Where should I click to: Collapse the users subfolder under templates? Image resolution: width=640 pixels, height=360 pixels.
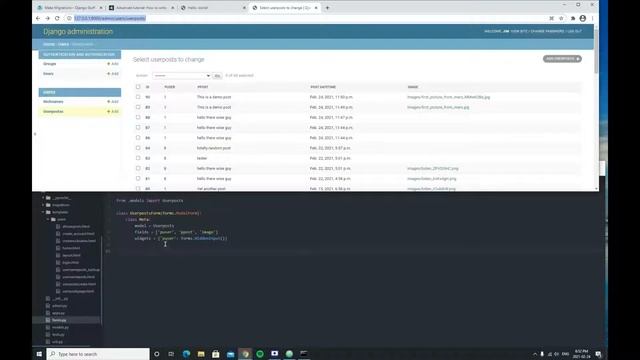(x=48, y=220)
